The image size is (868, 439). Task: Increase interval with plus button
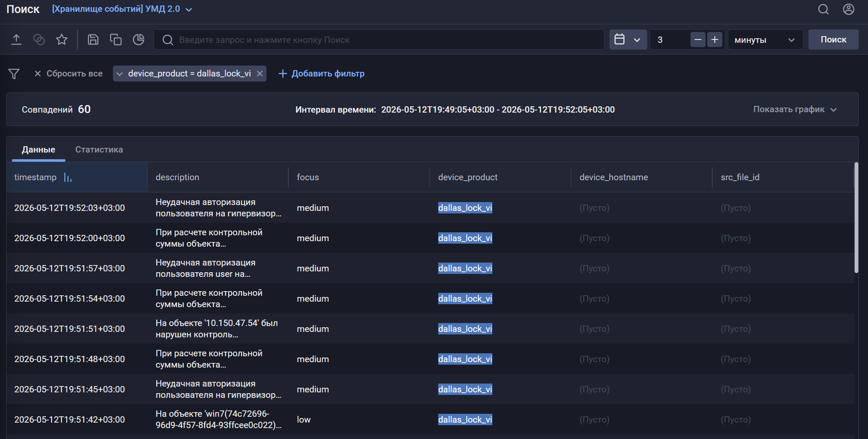click(x=715, y=39)
